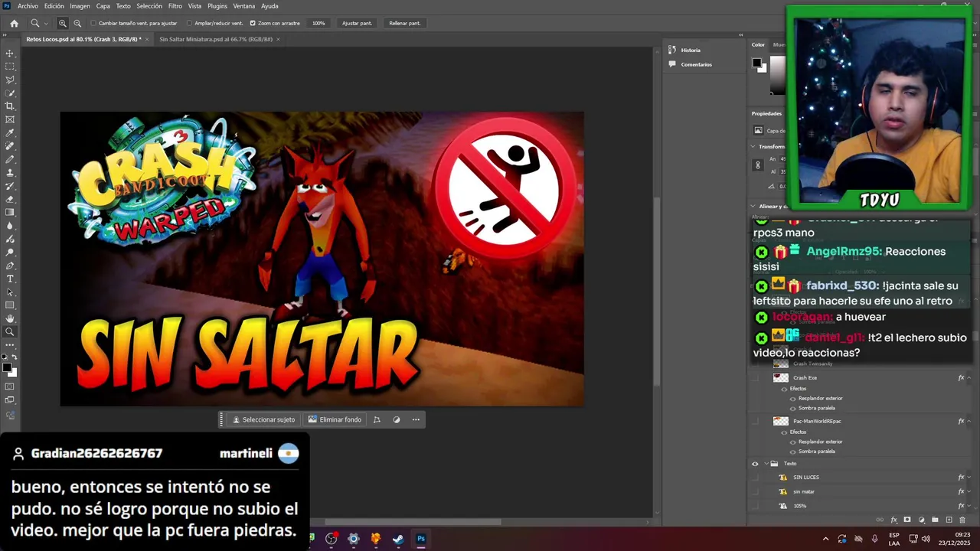Image resolution: width=980 pixels, height=551 pixels.
Task: Select the Zoom tool in toolbar
Action: [10, 332]
